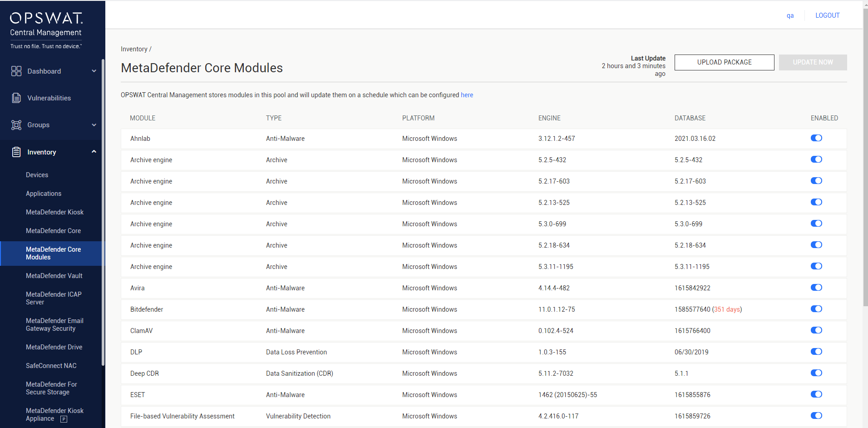The height and width of the screenshot is (428, 868).
Task: Disable Archive engine 5.2.5-432 switch
Action: pos(816,159)
